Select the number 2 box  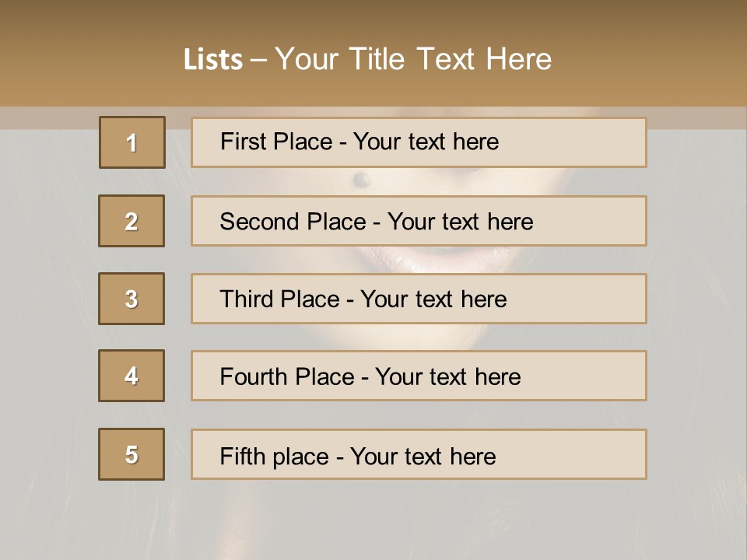tap(132, 221)
